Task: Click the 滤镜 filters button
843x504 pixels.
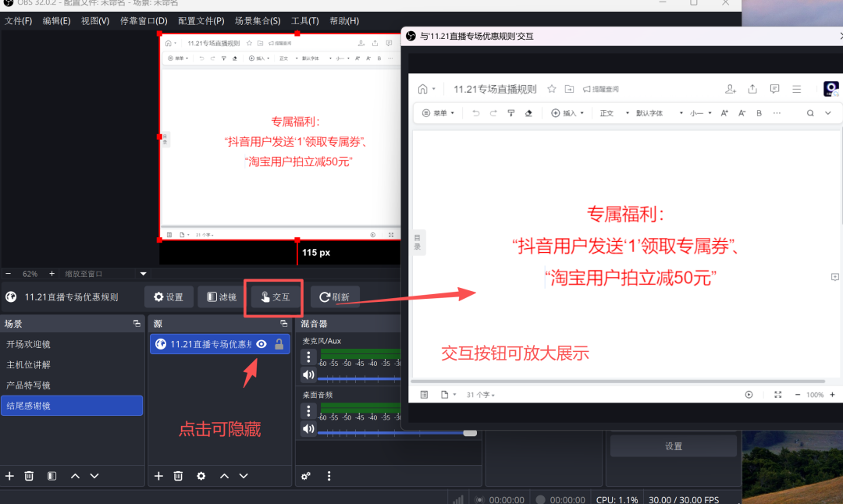Action: coord(222,297)
